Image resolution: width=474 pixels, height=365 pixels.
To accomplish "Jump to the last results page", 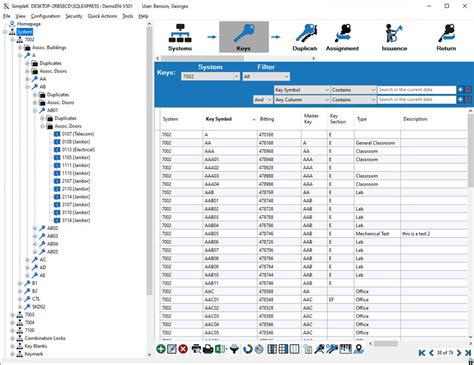I will 468,353.
